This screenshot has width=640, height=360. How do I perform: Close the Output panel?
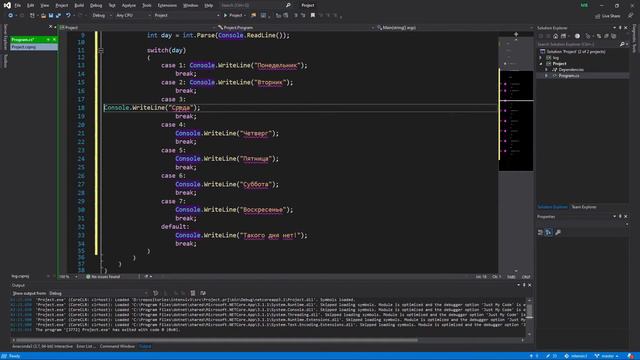[530, 285]
